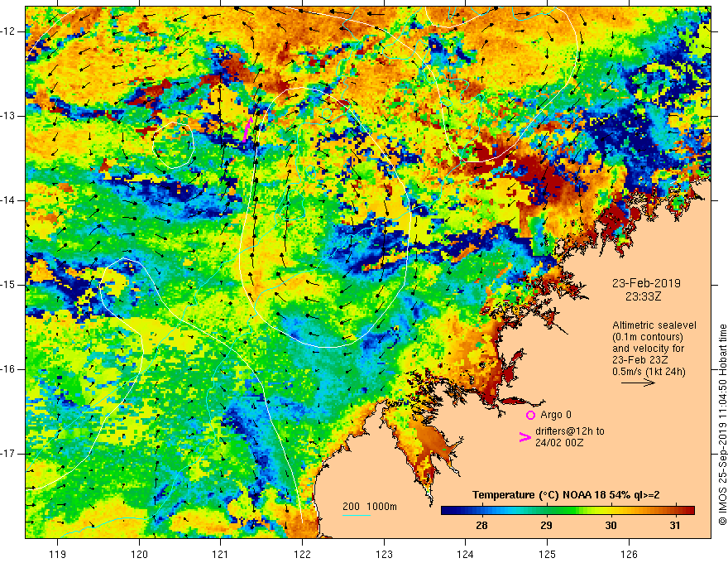The width and height of the screenshot is (728, 563).
Task: Click 'and velocity for' legend line
Action: (648, 349)
